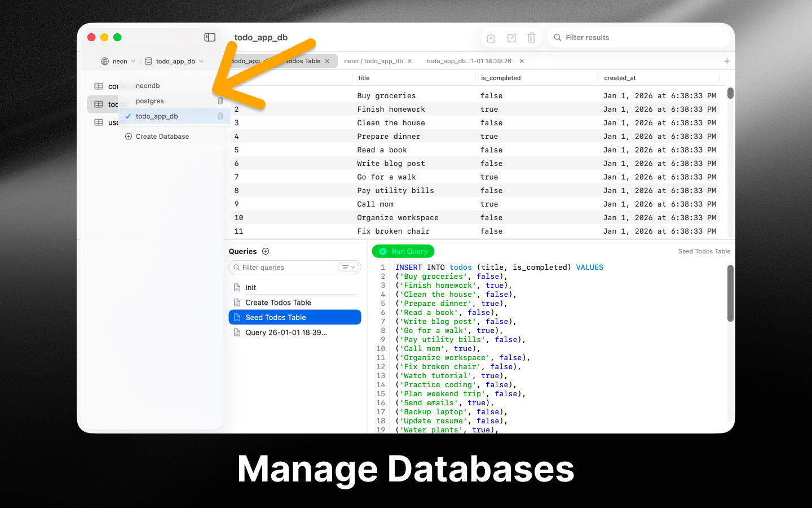The width and height of the screenshot is (812, 508).
Task: Open the filter options dropdown in Filter queries
Action: [349, 267]
